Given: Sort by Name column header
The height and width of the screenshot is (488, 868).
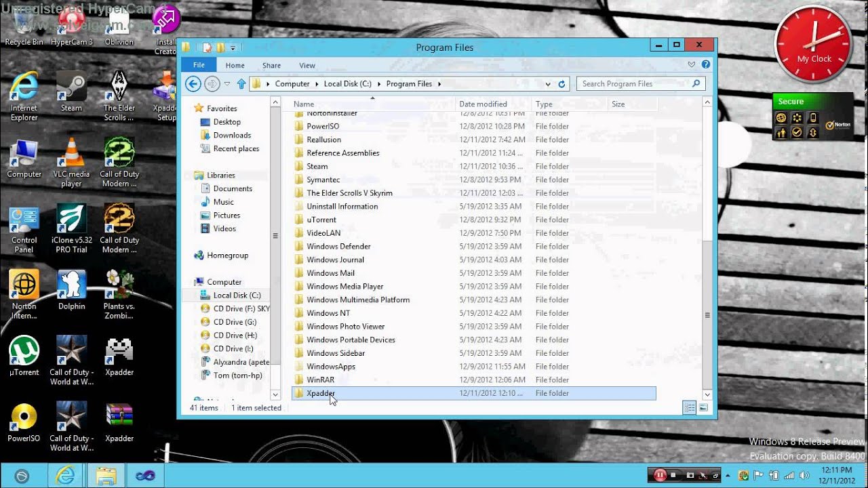Looking at the screenshot, I should (x=373, y=104).
